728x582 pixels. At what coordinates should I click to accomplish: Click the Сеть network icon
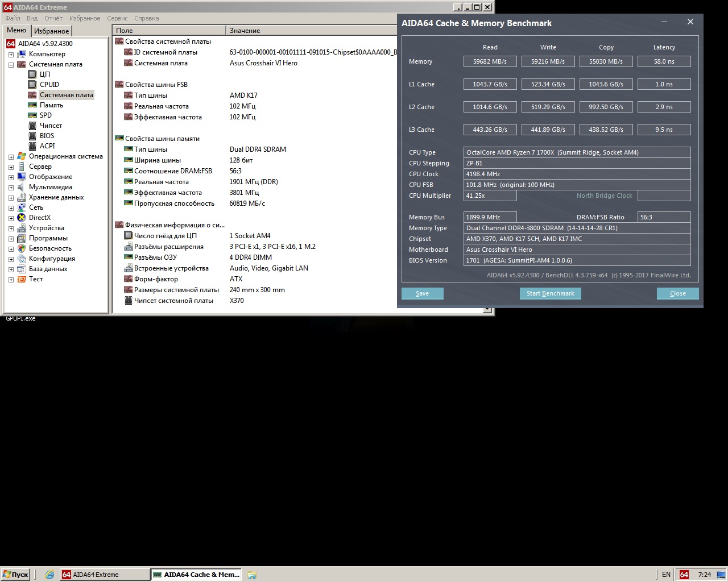[22, 207]
